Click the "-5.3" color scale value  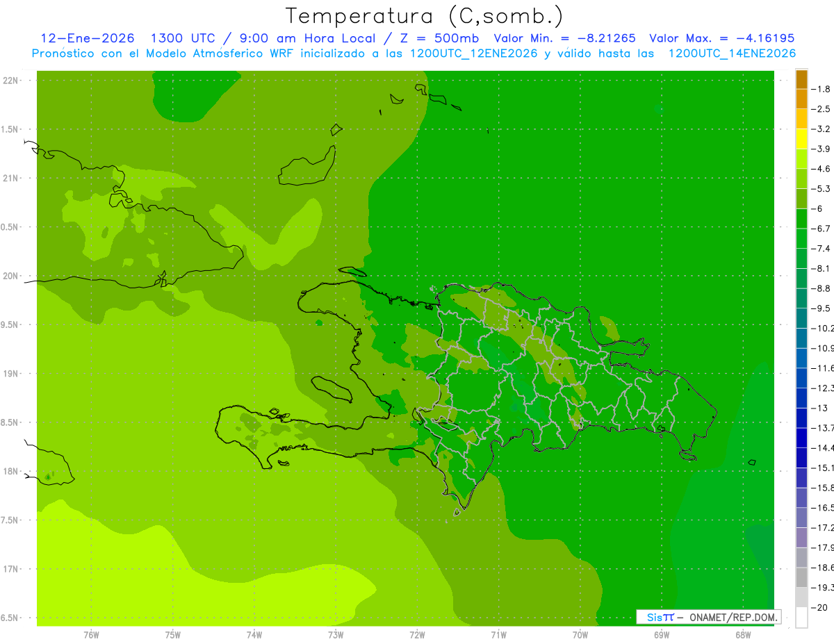point(821,188)
